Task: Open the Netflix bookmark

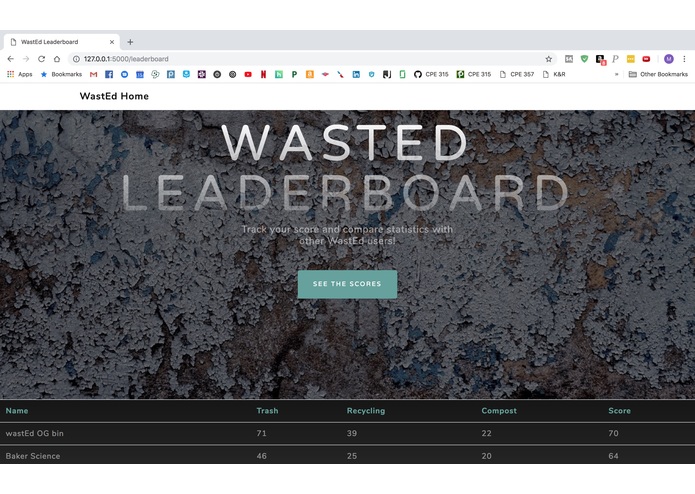Action: pyautogui.click(x=263, y=74)
